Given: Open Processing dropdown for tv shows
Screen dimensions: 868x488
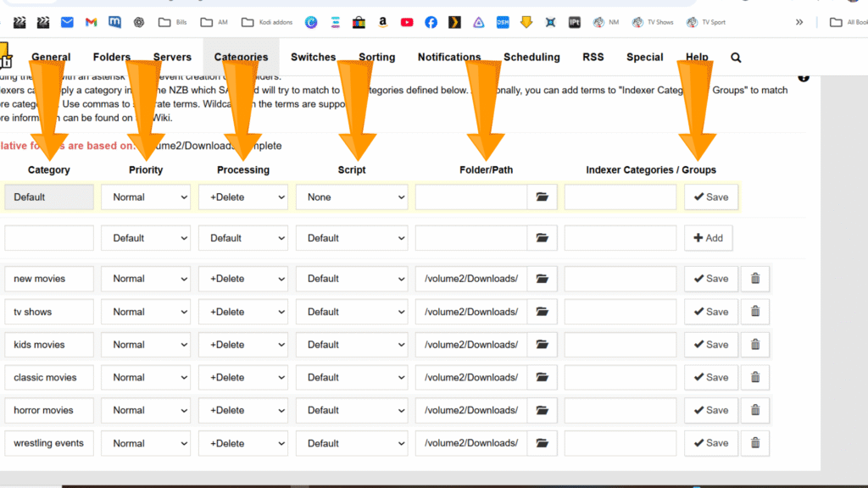Looking at the screenshot, I should pyautogui.click(x=243, y=312).
